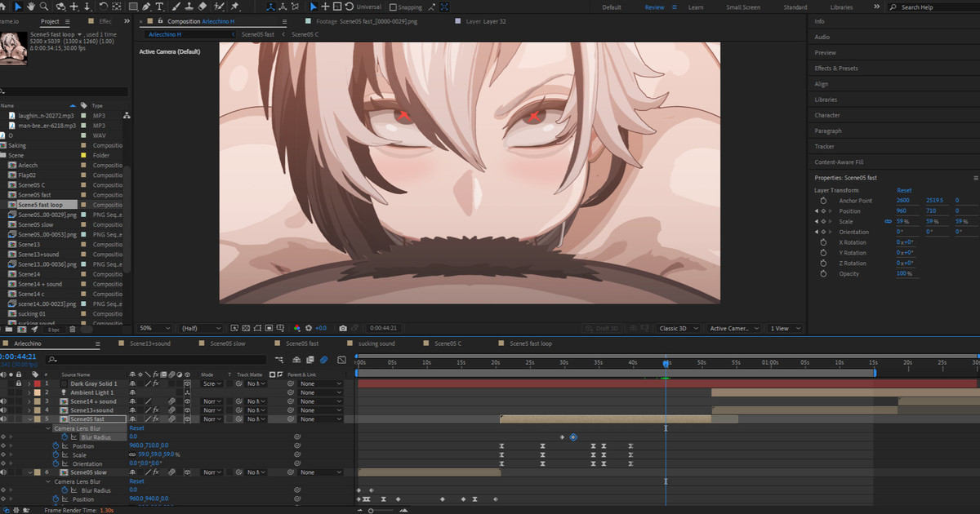Select the Roto Brush tool
The height and width of the screenshot is (514, 980).
(x=219, y=7)
